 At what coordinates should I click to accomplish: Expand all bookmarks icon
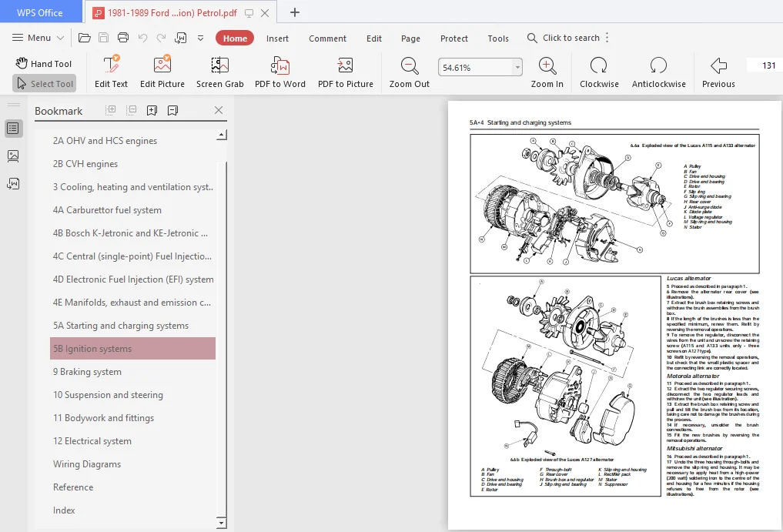tap(111, 110)
